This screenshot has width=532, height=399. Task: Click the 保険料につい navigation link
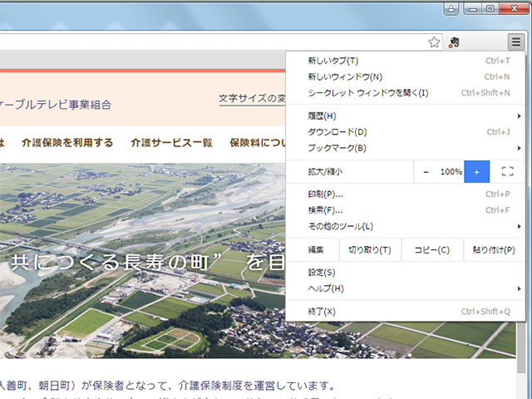258,143
